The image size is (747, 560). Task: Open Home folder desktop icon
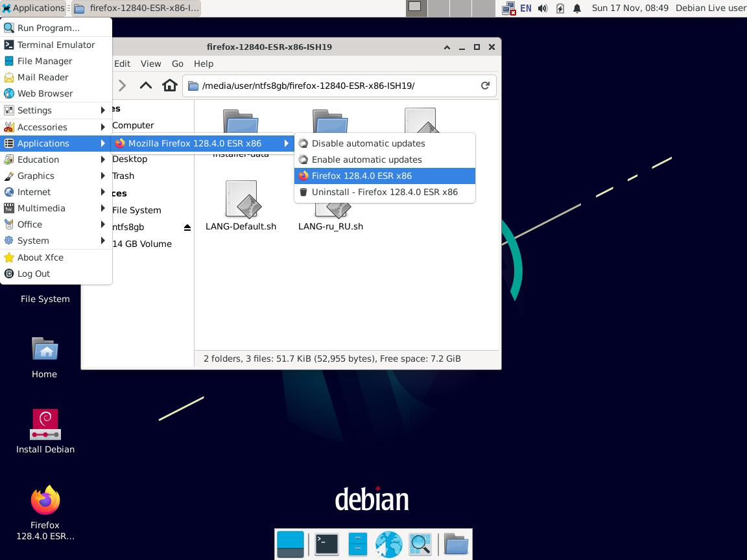[x=45, y=357]
